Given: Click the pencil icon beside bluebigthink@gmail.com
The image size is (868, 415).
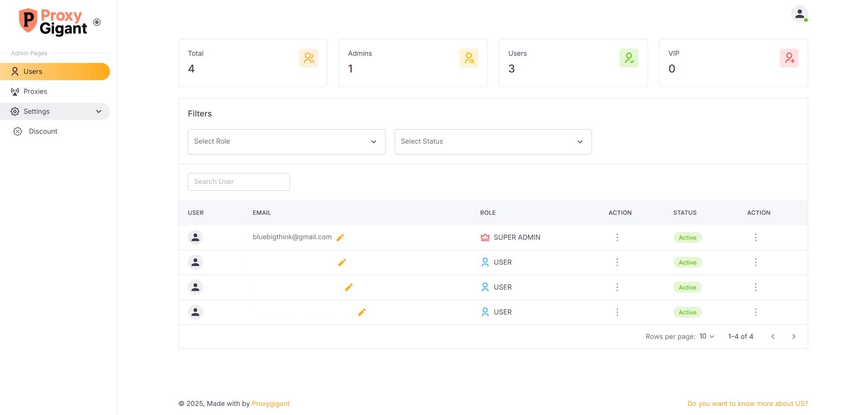Looking at the screenshot, I should [x=340, y=237].
